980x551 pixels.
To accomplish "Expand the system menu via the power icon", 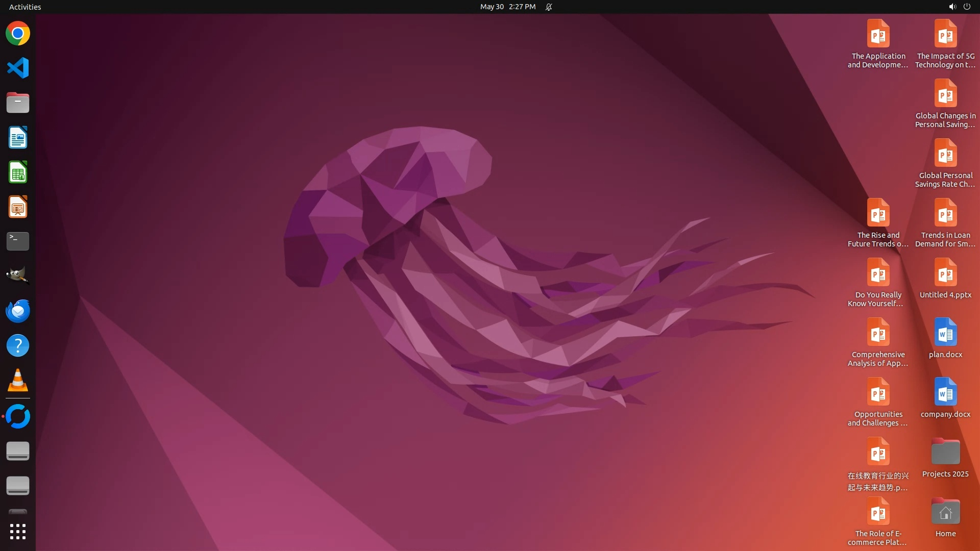I will 967,7.
